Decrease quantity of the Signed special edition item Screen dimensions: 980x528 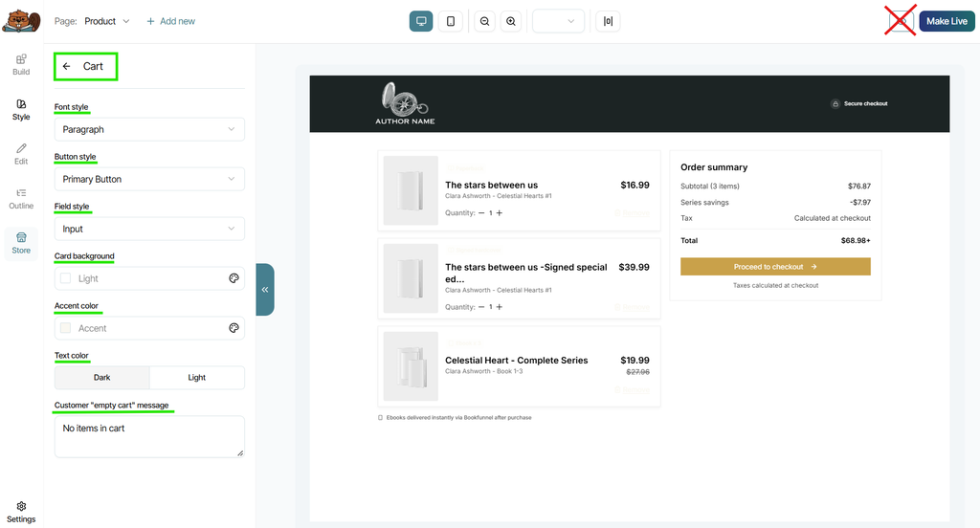point(481,307)
